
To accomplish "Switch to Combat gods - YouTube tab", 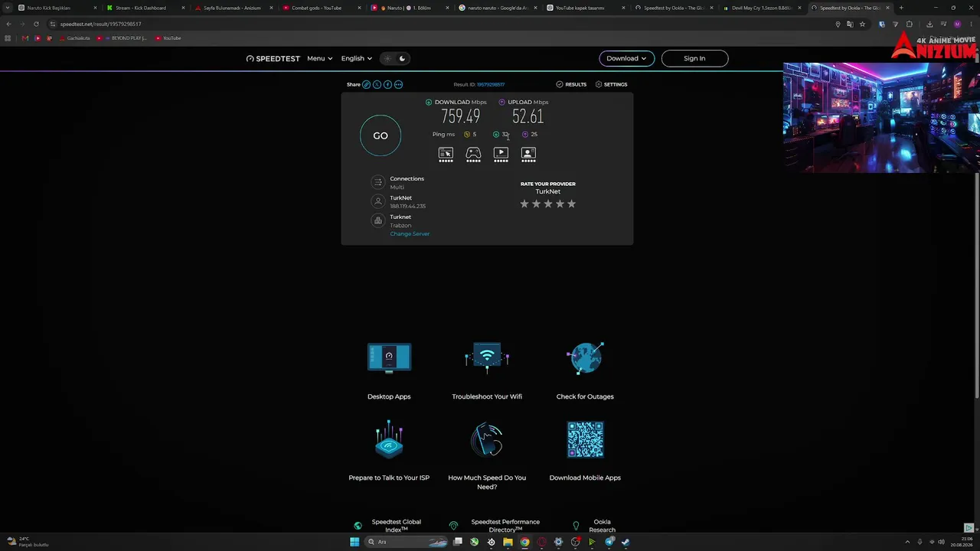I will (321, 8).
